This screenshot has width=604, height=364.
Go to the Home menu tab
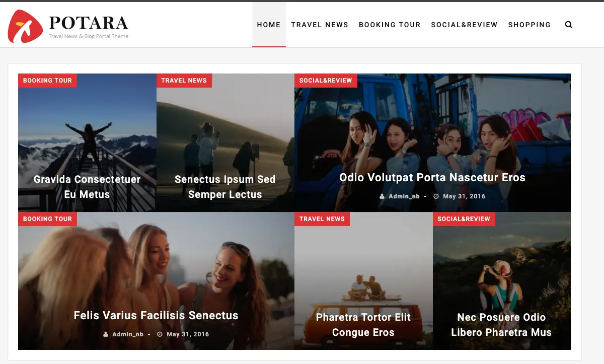click(x=269, y=25)
